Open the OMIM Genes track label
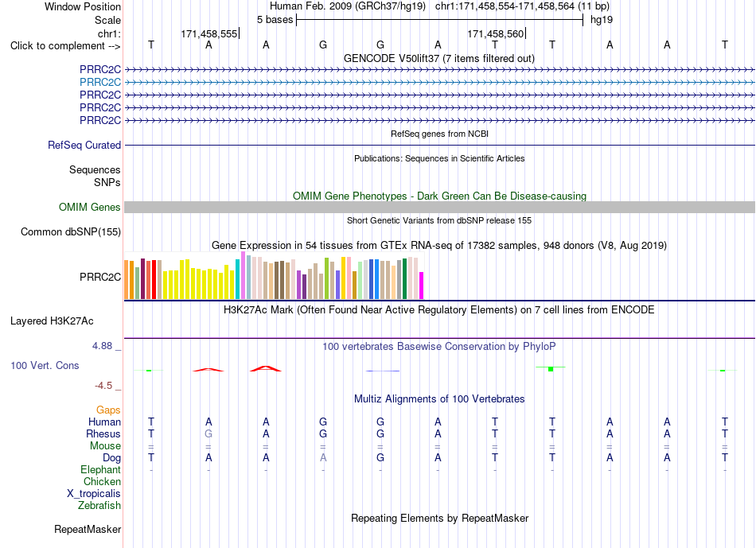This screenshot has height=548, width=756. click(90, 208)
